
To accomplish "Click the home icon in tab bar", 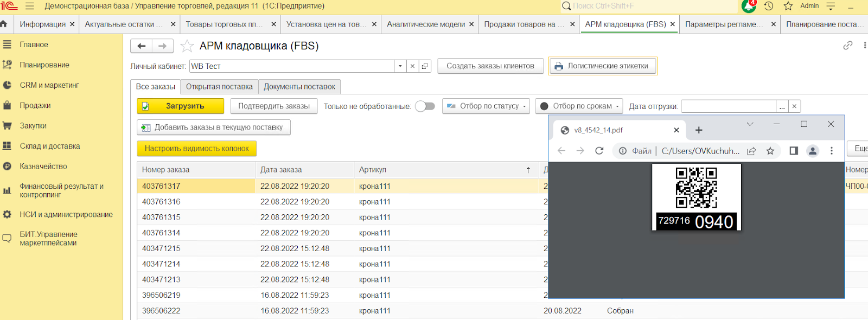I will point(4,24).
